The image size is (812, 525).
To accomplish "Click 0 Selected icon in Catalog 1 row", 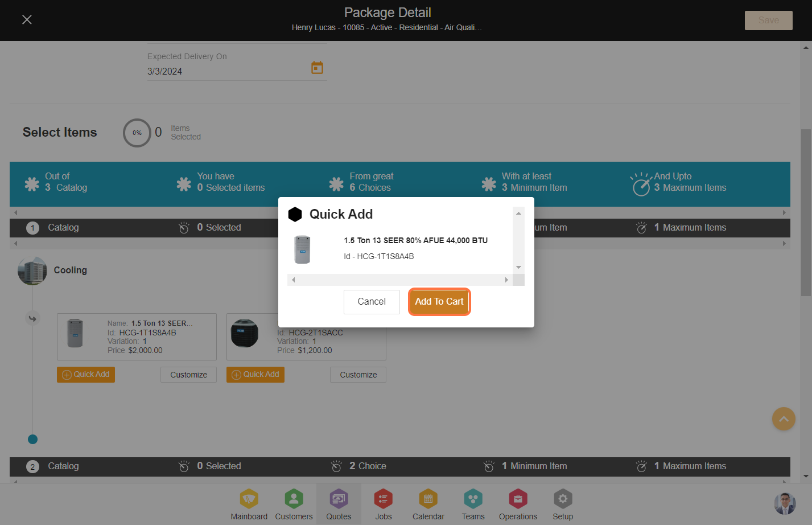I will point(184,228).
